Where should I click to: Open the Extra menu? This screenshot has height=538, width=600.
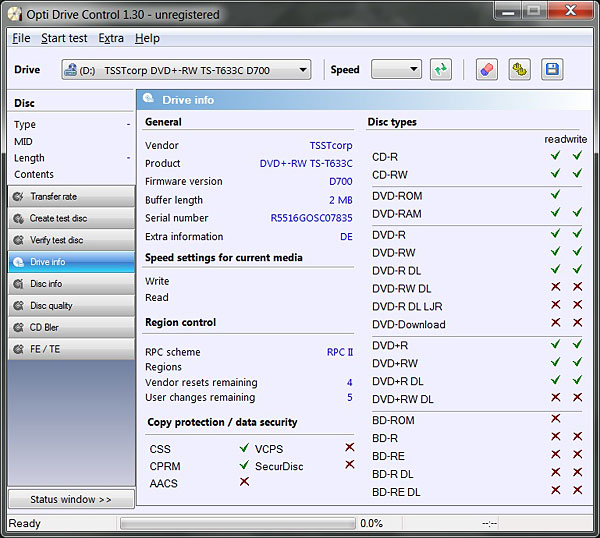pos(111,38)
